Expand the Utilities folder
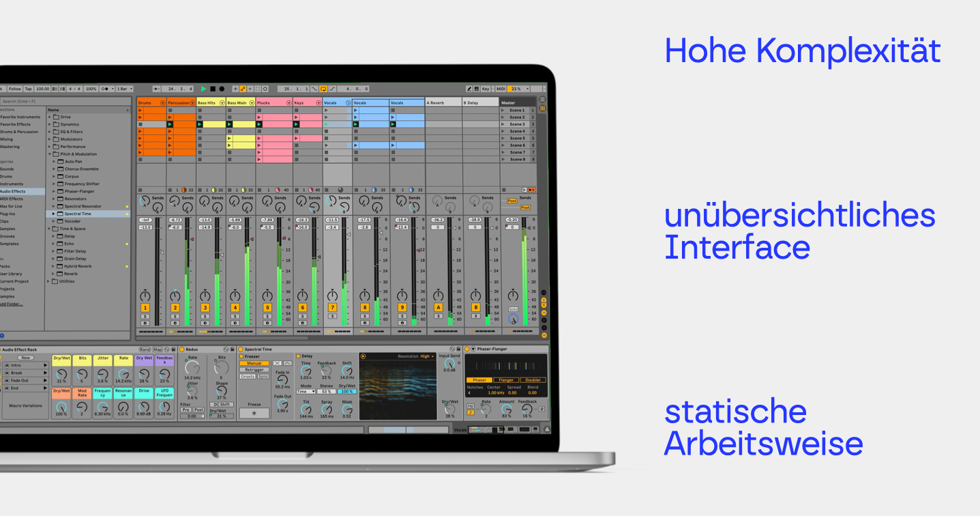This screenshot has width=980, height=516. pyautogui.click(x=50, y=281)
